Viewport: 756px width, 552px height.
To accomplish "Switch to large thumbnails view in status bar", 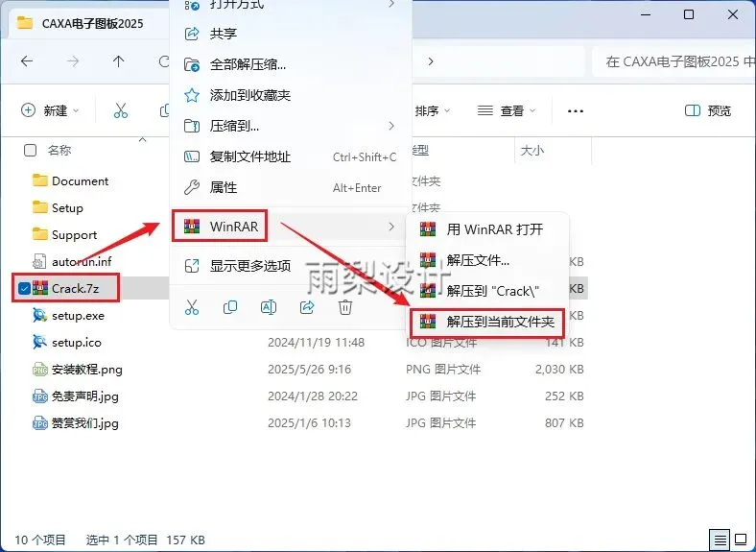I will point(741,539).
